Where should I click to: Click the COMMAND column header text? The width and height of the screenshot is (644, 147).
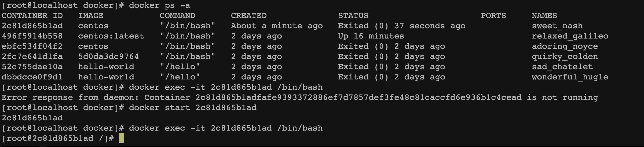coord(177,16)
